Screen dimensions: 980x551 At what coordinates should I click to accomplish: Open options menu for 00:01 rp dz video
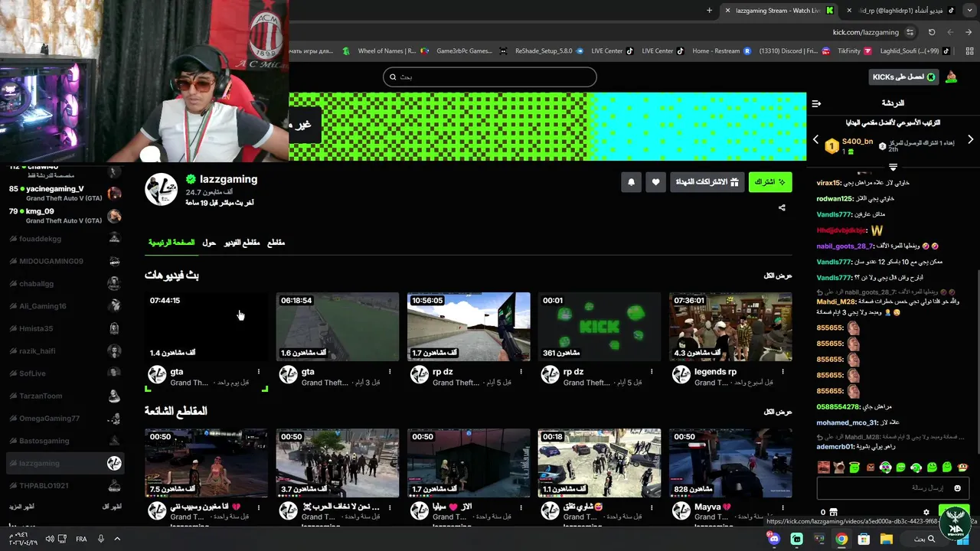(652, 372)
